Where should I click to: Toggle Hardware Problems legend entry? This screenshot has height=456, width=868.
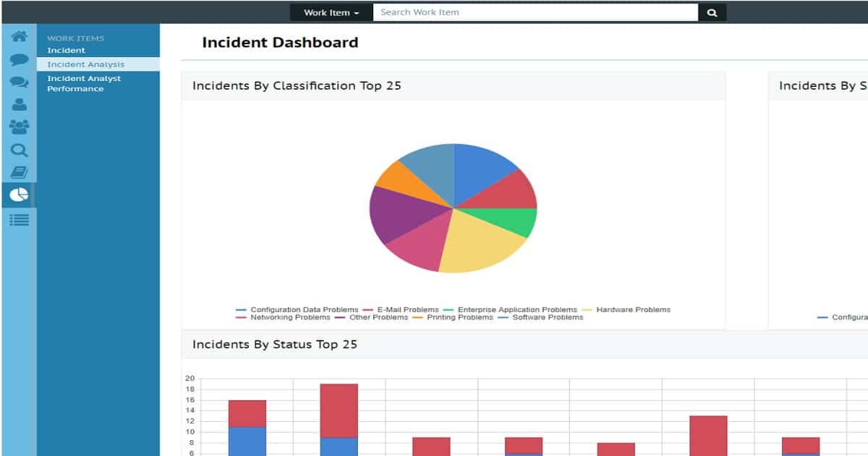click(626, 310)
